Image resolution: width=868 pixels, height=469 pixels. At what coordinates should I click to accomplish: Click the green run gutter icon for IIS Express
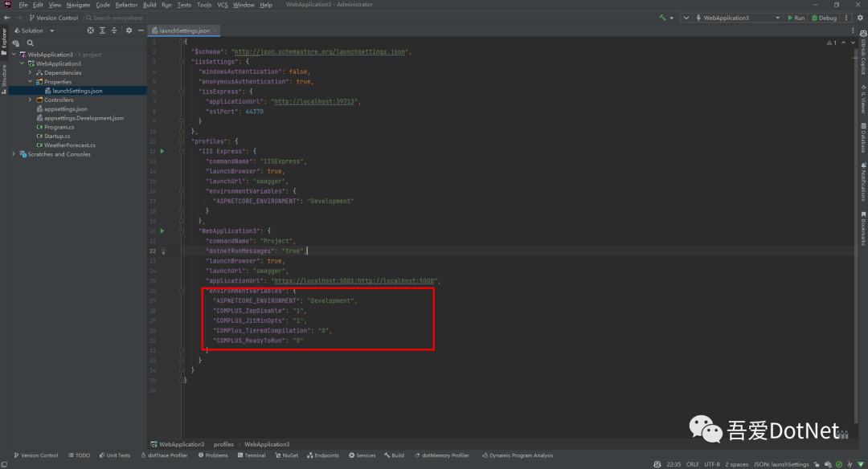pyautogui.click(x=162, y=151)
